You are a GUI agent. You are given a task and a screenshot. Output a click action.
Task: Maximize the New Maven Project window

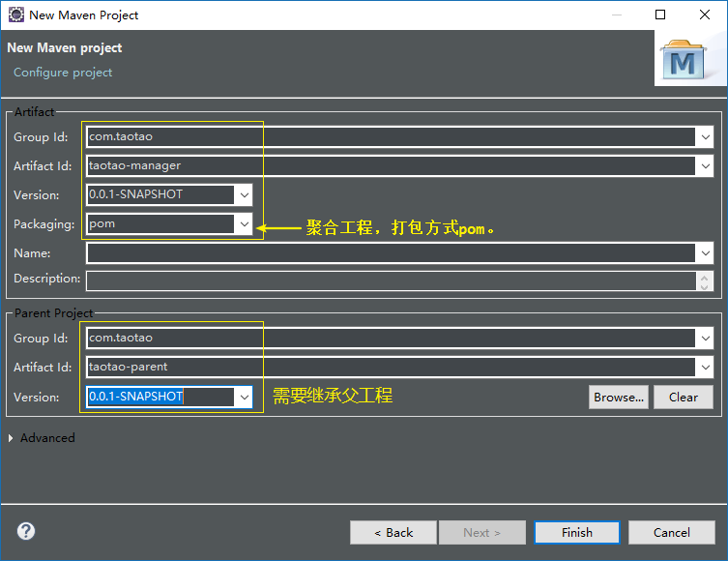[x=659, y=15]
